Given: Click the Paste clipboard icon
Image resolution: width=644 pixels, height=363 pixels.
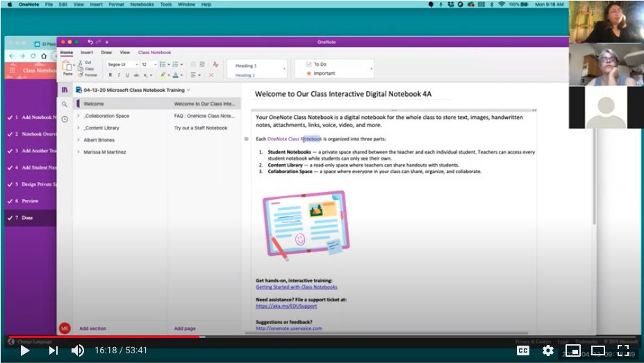Looking at the screenshot, I should 67,66.
